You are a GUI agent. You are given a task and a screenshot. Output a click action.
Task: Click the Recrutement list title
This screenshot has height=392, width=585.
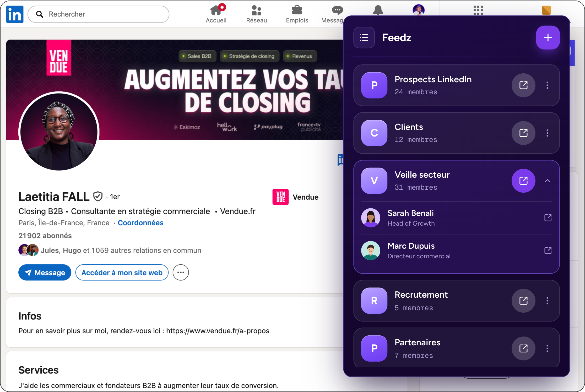421,295
